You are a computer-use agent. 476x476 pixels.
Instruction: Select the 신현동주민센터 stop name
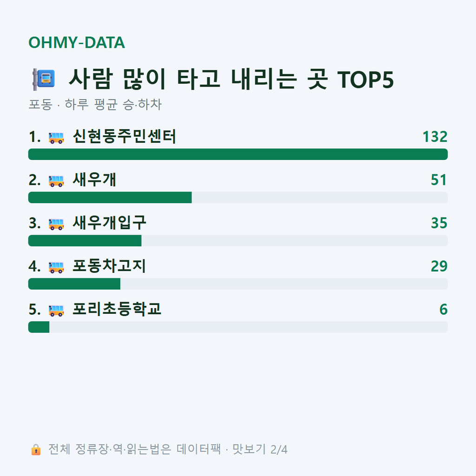[x=124, y=137]
